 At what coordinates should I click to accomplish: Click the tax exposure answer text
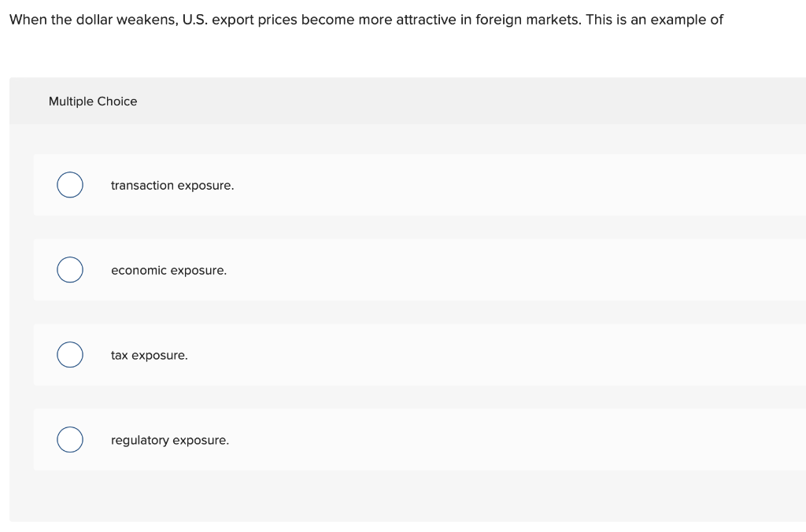click(149, 355)
